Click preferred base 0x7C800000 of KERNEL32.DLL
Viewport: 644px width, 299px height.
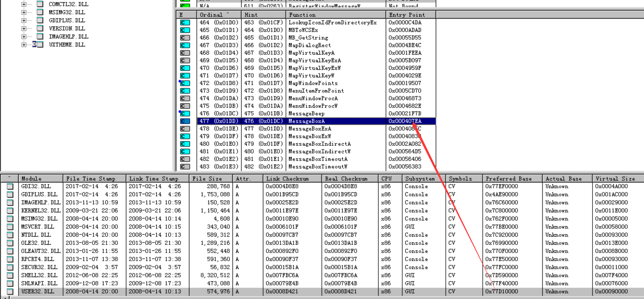click(x=502, y=211)
